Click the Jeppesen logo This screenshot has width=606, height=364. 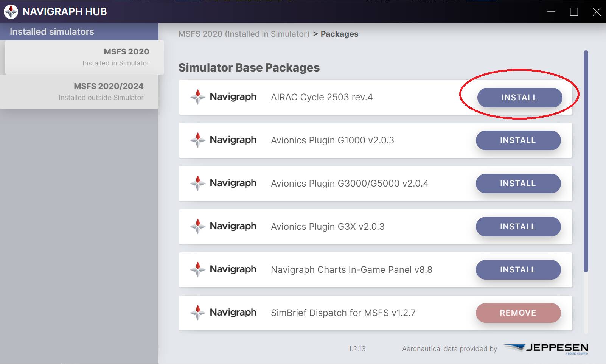[x=546, y=348]
